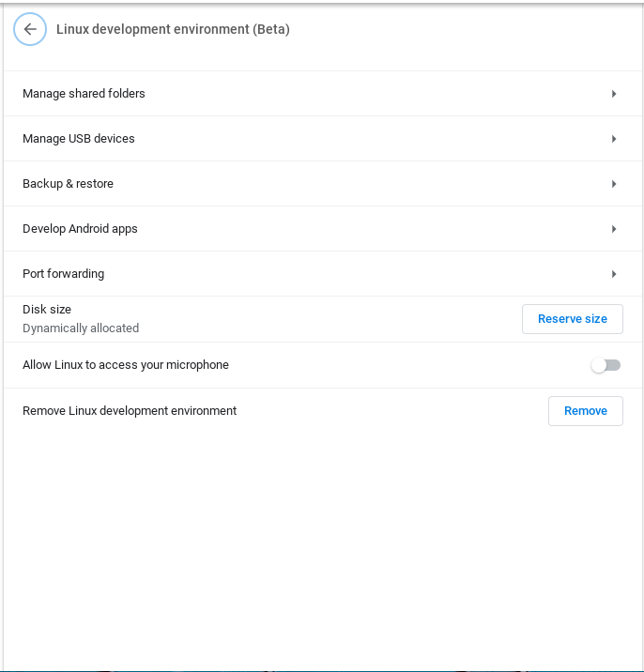Click the Disk size label
The width and height of the screenshot is (644, 672).
pos(47,310)
